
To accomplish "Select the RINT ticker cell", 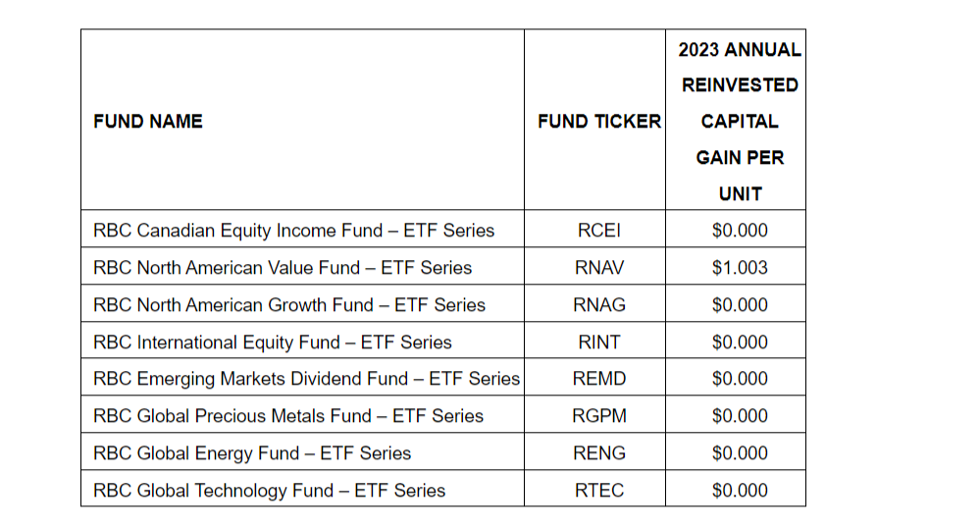I will pyautogui.click(x=597, y=343).
